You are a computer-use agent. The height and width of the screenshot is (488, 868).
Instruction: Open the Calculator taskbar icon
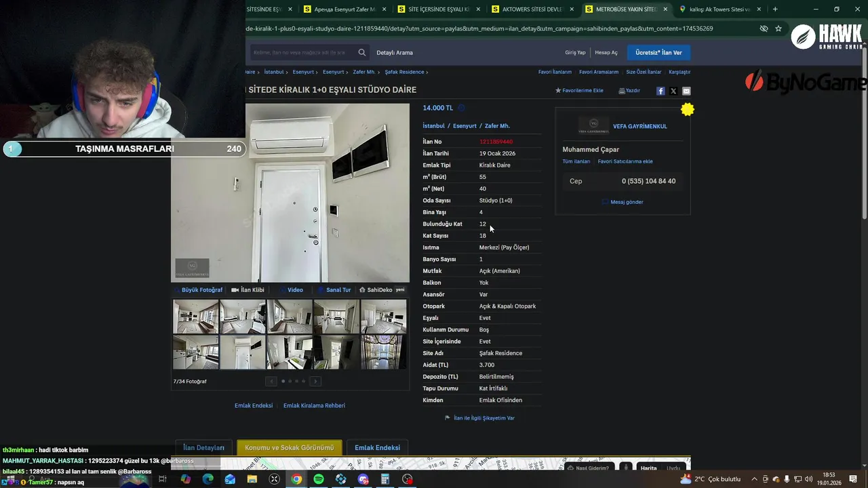tap(385, 479)
